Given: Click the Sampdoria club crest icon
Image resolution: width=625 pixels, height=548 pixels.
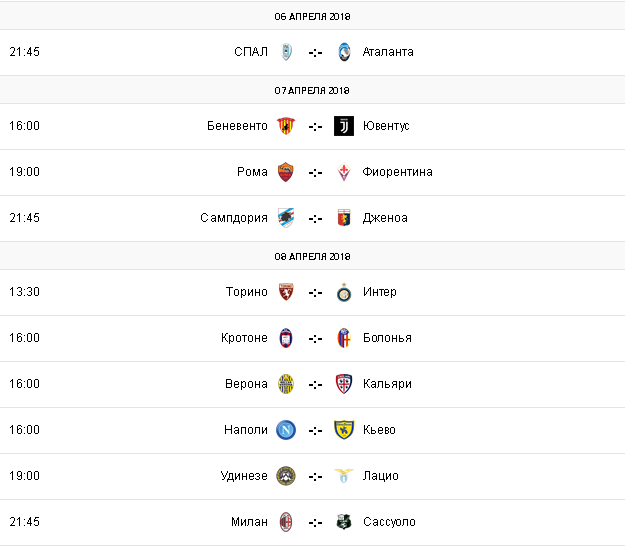Looking at the screenshot, I should point(287,218).
